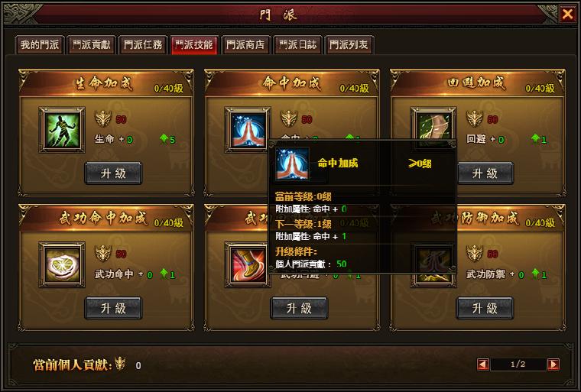The image size is (581, 392).
Task: Close the 門派 window
Action: 567,14
